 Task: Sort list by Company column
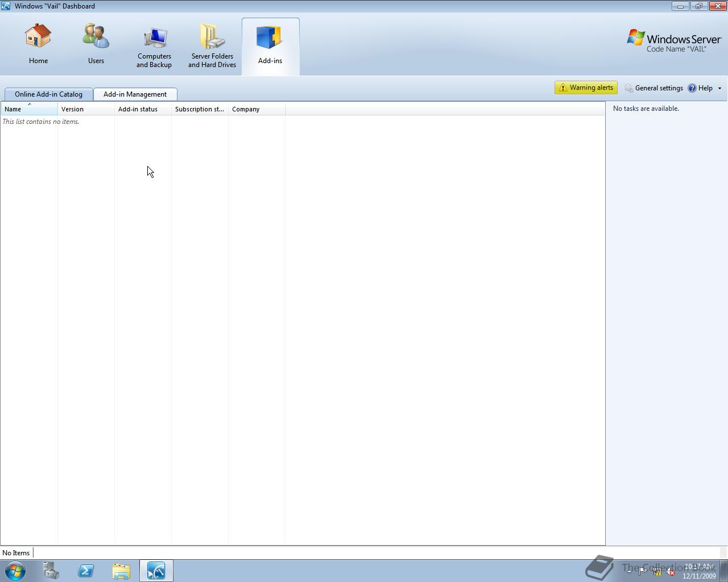pos(257,109)
